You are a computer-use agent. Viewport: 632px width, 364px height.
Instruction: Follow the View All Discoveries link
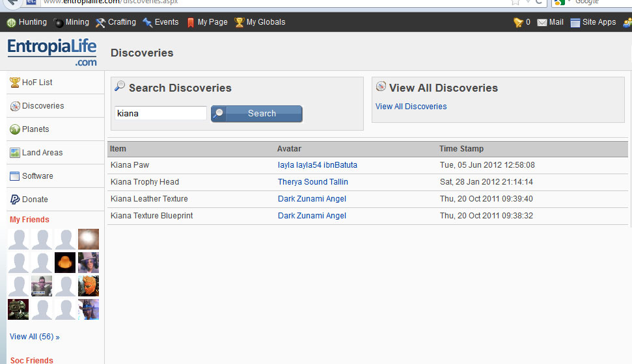(411, 107)
